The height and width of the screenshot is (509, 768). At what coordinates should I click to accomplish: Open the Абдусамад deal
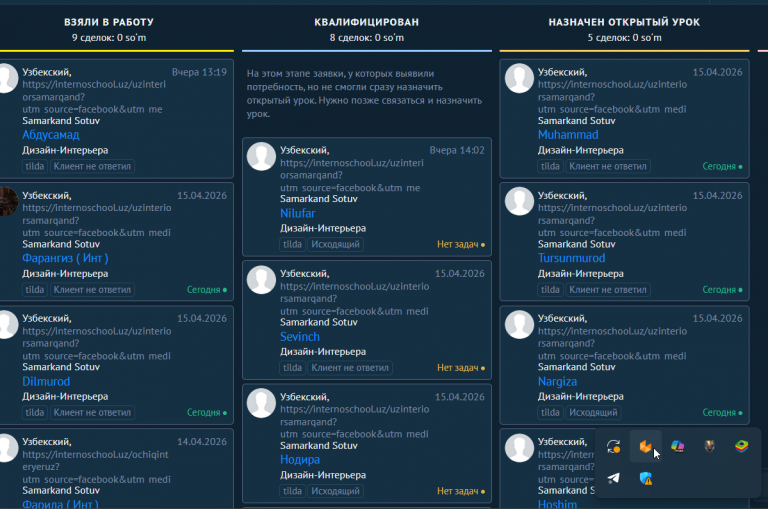[50, 135]
